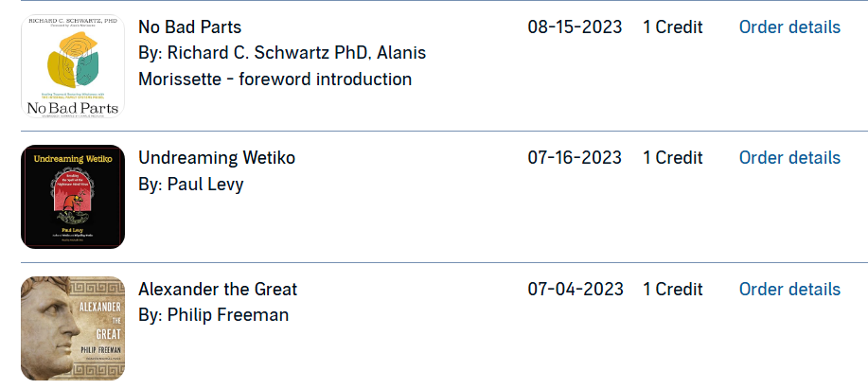Select the Alexander the Great title text
The height and width of the screenshot is (389, 868).
coord(218,290)
